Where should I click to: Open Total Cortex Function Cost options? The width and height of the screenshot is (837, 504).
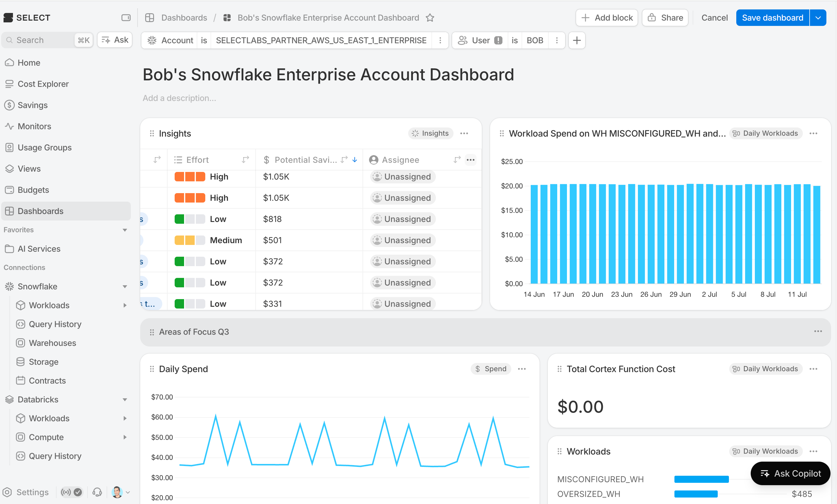[x=813, y=369]
